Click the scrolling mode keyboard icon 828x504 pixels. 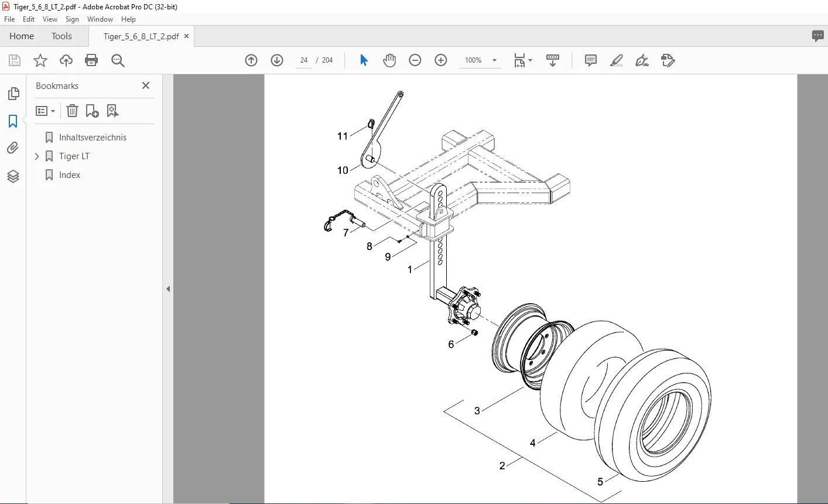[553, 60]
